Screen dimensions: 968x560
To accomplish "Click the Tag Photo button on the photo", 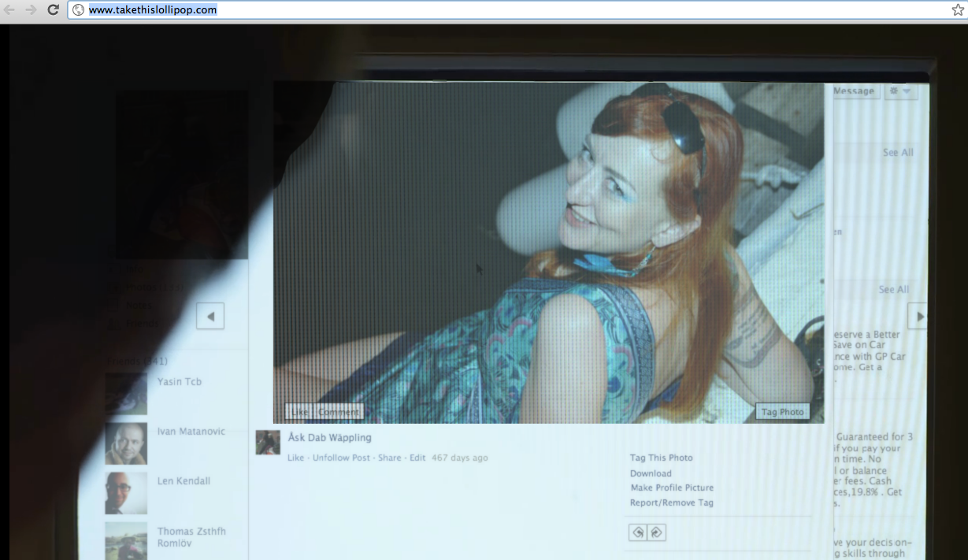I will click(x=782, y=412).
